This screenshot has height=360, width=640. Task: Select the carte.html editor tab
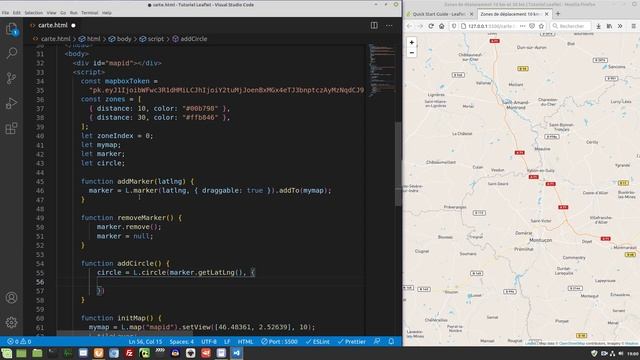[x=53, y=25]
